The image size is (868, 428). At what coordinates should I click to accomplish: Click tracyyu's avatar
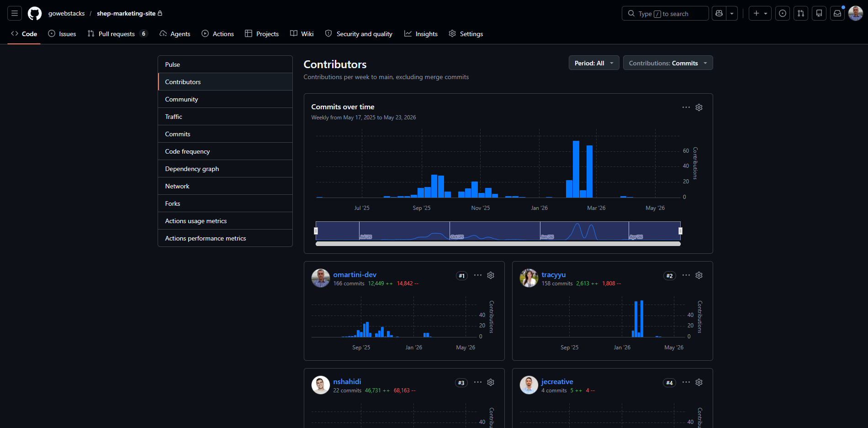529,278
